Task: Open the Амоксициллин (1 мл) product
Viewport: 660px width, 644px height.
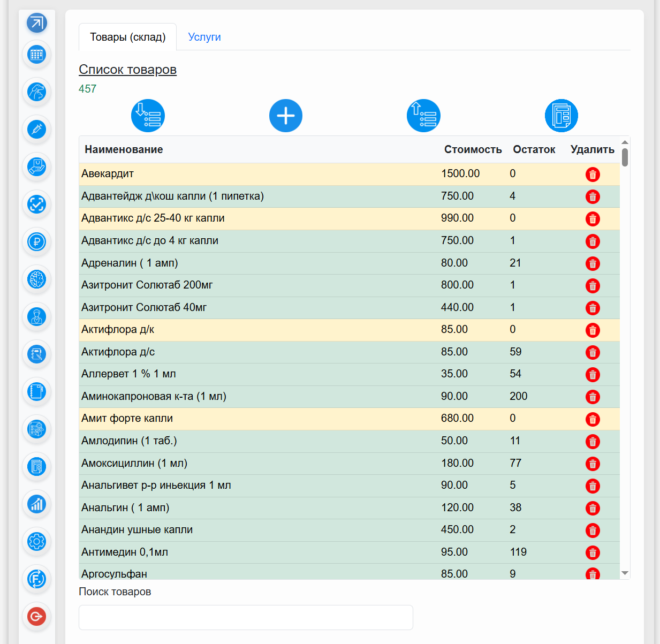Action: [x=134, y=463]
